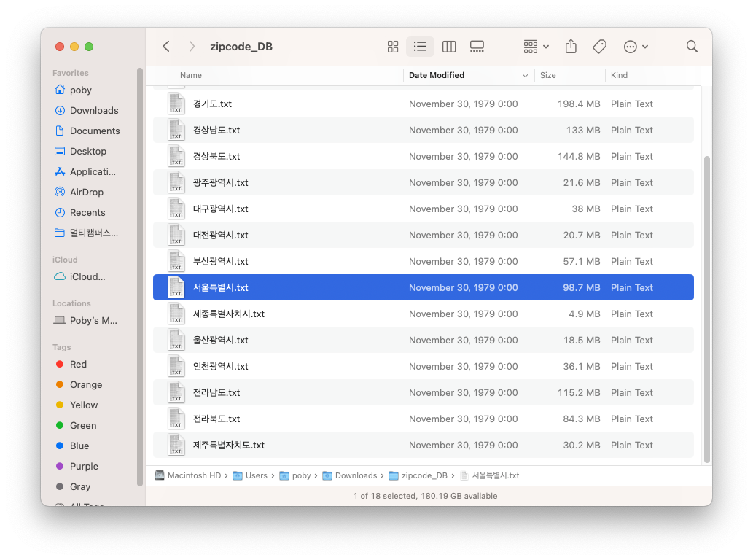
Task: Click the sidebar vertical scrollbar
Action: (140, 276)
